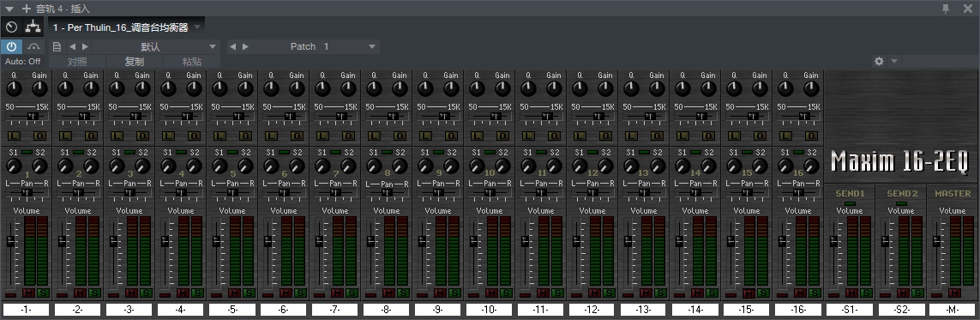Click channel 1 volume fader handle
Image resolution: width=980 pixels, height=320 pixels.
(10, 241)
